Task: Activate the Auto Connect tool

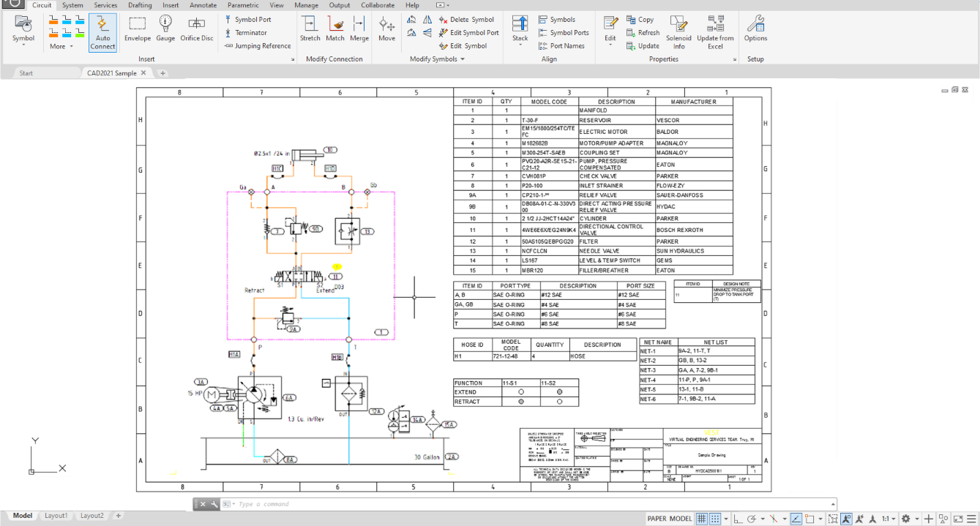Action: [102, 33]
